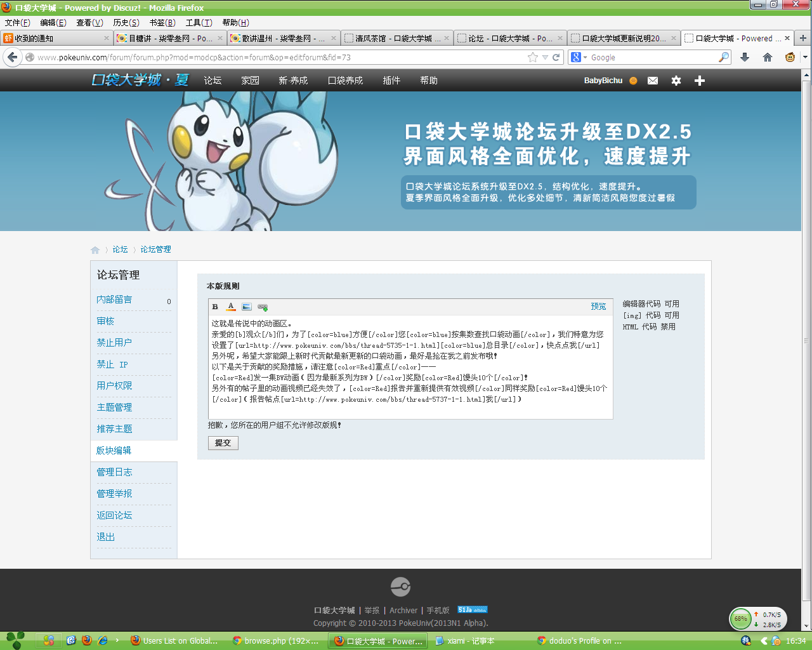Image resolution: width=812 pixels, height=650 pixels.
Task: Switch to the 口袋大学城更新说明 tab
Action: tap(624, 38)
